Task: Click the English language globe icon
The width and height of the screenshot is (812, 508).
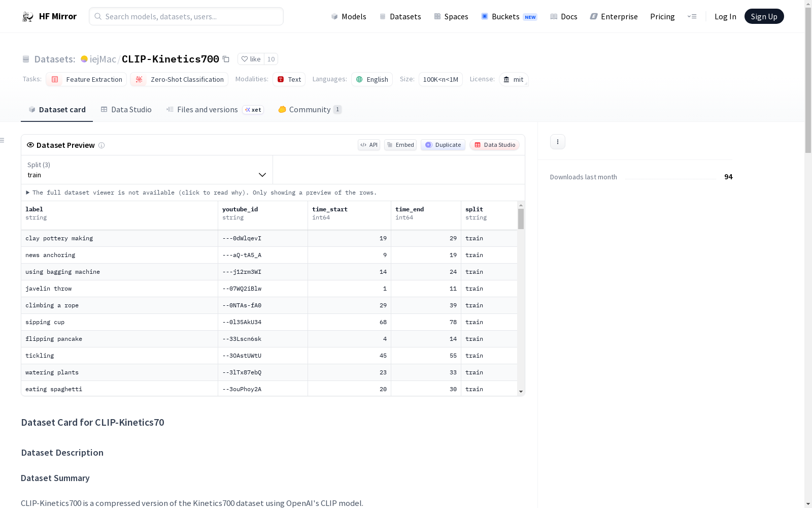Action: click(359, 79)
